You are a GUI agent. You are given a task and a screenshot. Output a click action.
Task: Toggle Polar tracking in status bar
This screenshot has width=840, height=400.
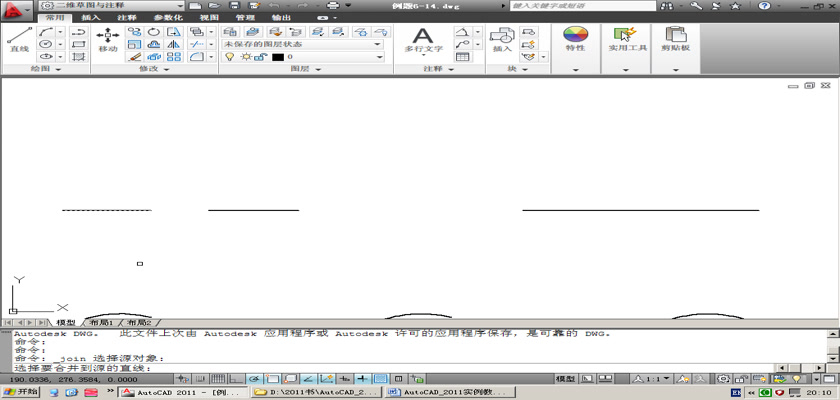click(255, 379)
